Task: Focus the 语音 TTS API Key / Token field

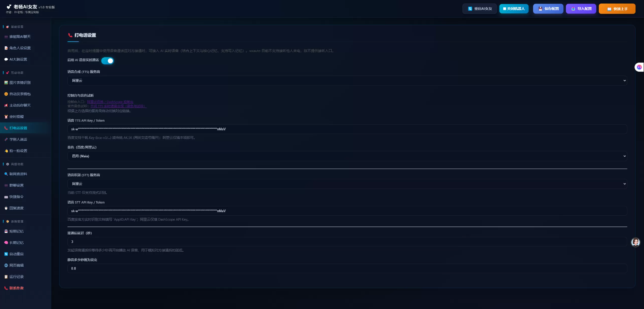Action: click(x=347, y=129)
